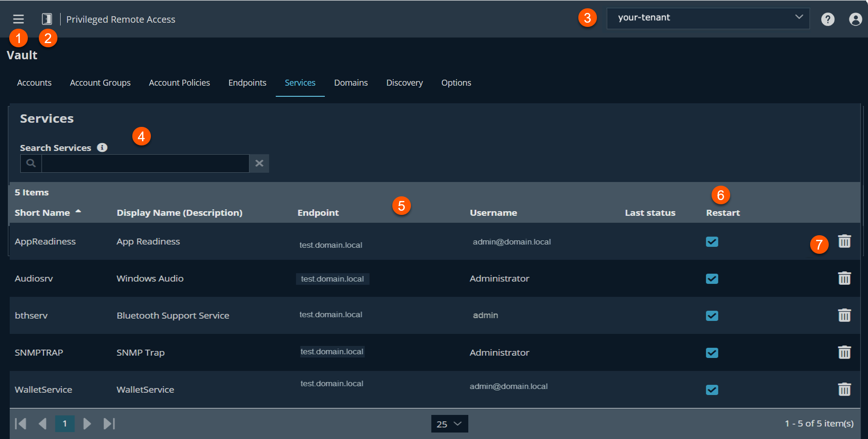Click Administrator username in SNMPTRAP row
This screenshot has width=868, height=439.
(x=499, y=352)
